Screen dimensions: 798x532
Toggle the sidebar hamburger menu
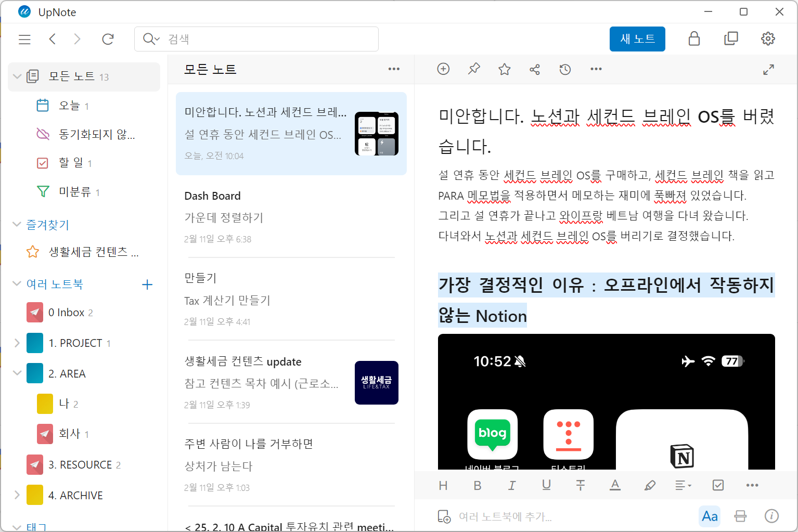pos(24,40)
